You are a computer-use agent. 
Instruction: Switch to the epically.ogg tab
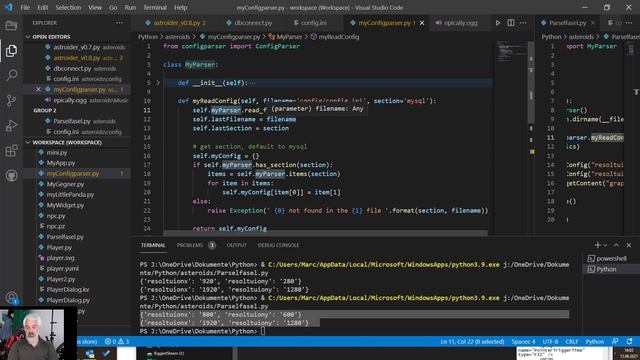tap(456, 23)
